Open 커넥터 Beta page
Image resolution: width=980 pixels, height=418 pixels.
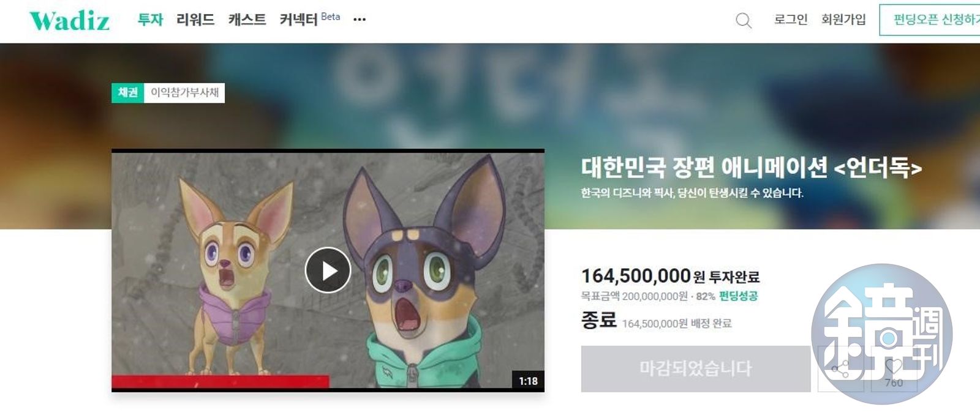pyautogui.click(x=310, y=19)
